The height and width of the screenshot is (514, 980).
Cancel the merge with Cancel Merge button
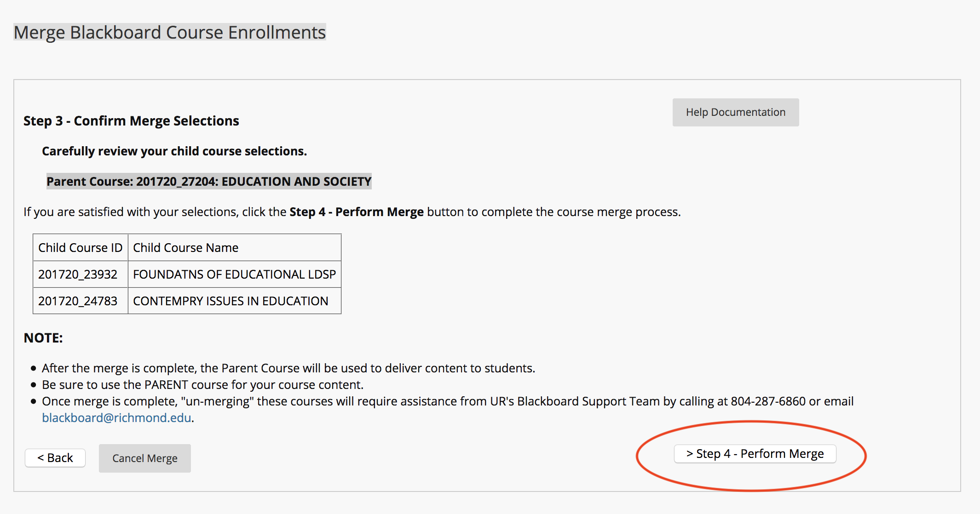point(144,458)
